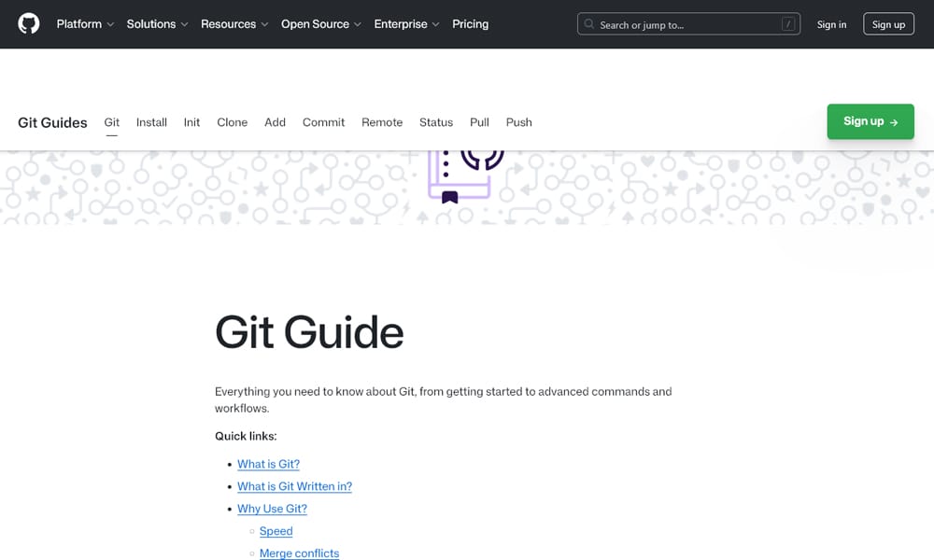The width and height of the screenshot is (934, 560).
Task: Open the Resources dropdown
Action: pyautogui.click(x=234, y=24)
